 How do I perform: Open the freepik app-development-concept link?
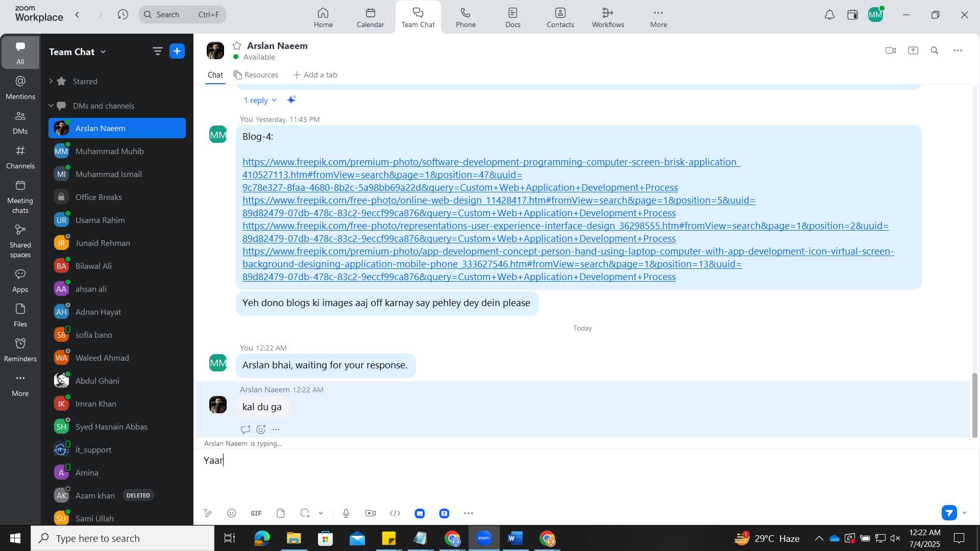click(568, 264)
